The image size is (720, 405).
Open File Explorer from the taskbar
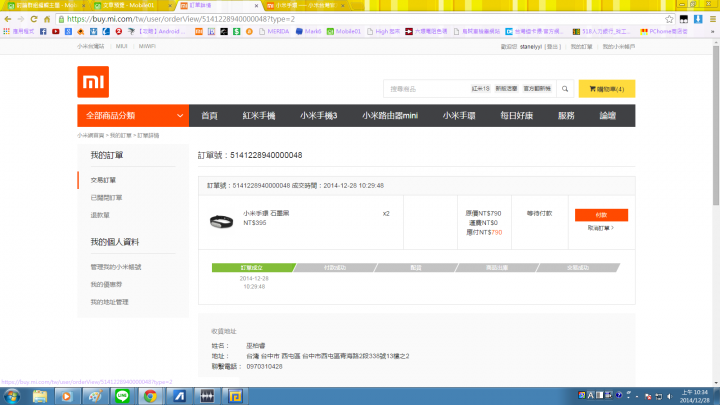[39, 396]
